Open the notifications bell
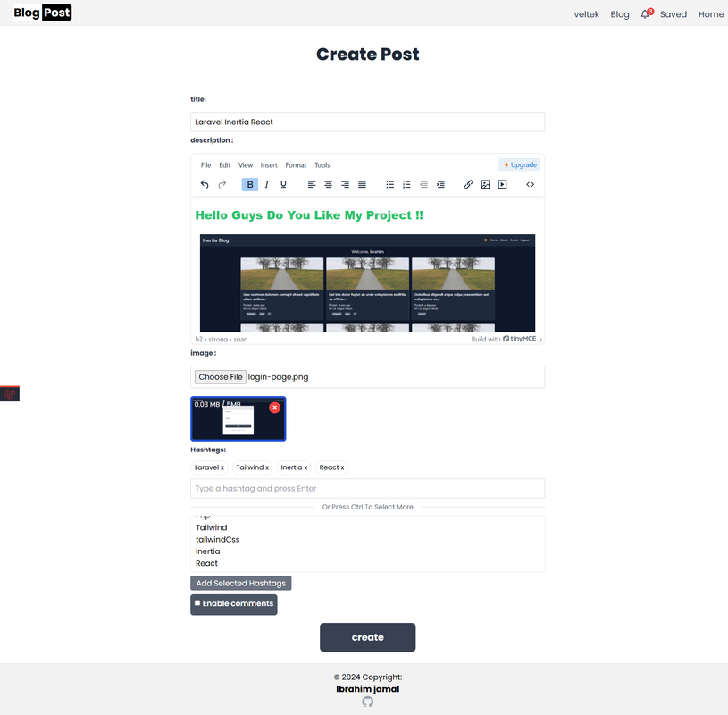728x715 pixels. click(x=646, y=14)
